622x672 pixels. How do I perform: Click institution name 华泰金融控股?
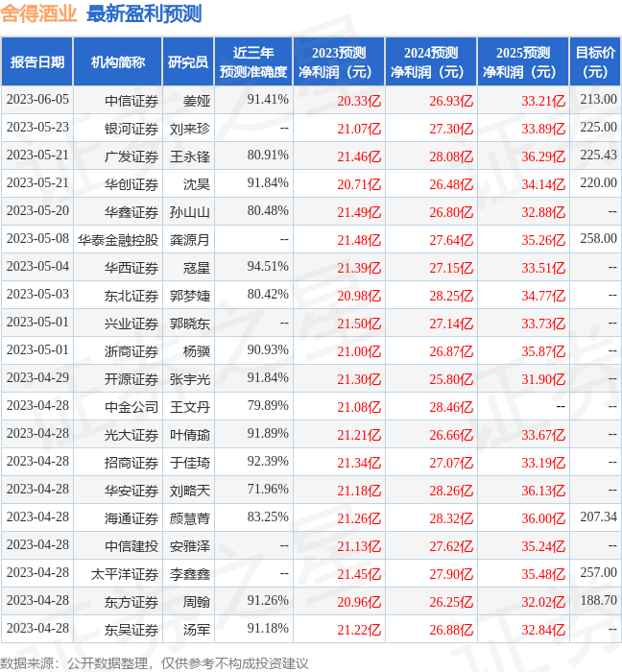click(118, 240)
